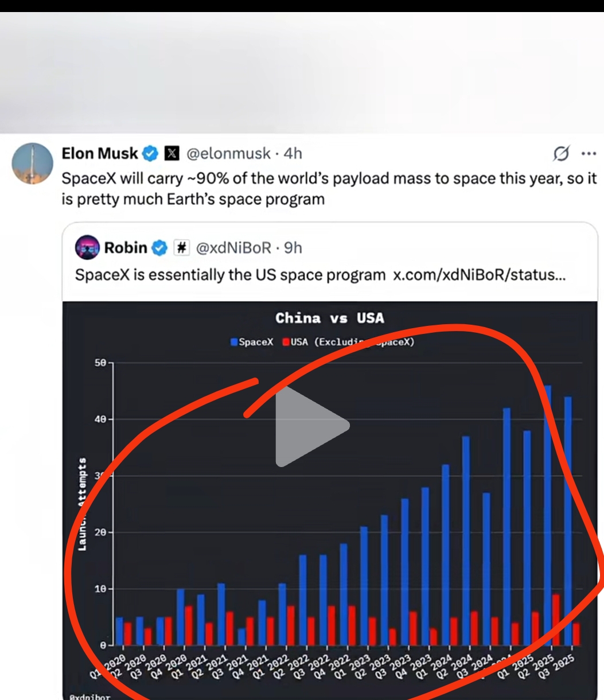Click the X affiliation badge next to Elon Musk
This screenshot has width=604, height=700.
172,154
